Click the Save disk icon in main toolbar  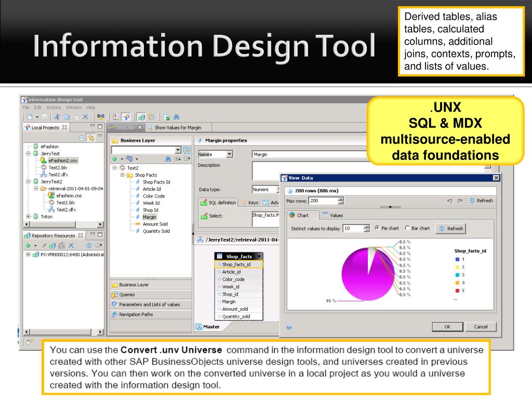pyautogui.click(x=45, y=117)
